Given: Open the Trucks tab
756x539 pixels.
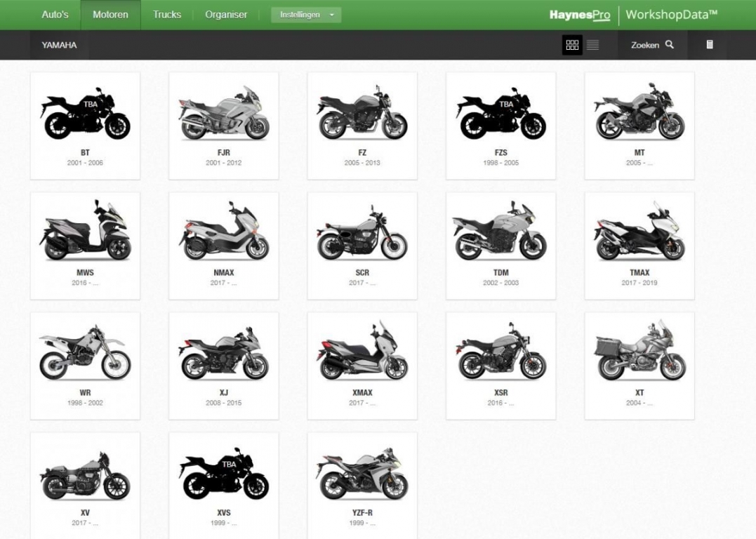Looking at the screenshot, I should tap(167, 15).
